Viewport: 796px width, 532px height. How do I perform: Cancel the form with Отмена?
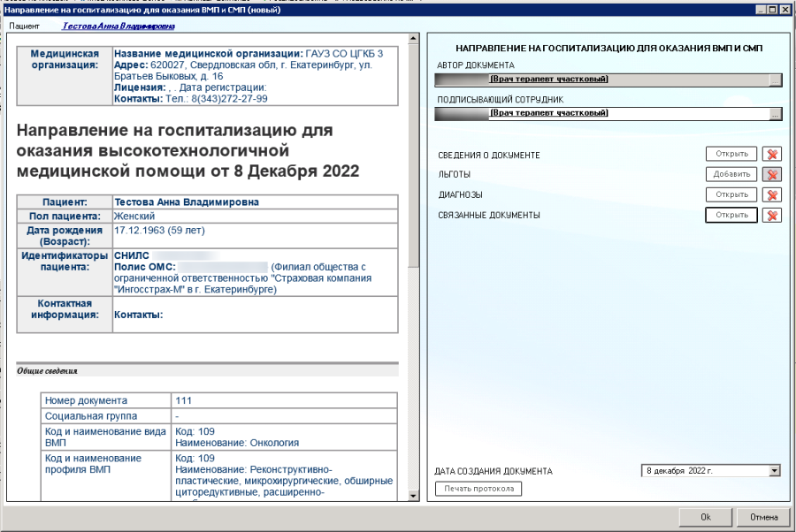[x=763, y=517]
